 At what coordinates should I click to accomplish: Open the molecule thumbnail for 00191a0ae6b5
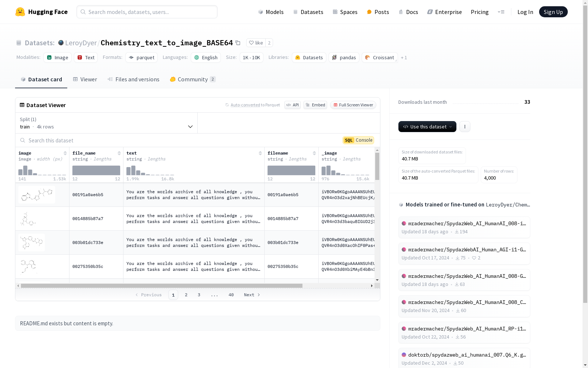point(37,195)
